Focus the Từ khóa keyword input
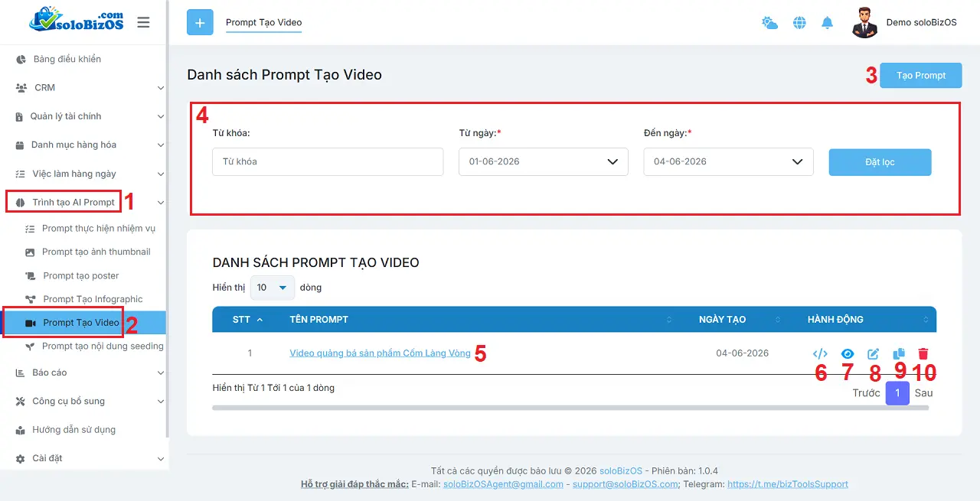 [328, 162]
